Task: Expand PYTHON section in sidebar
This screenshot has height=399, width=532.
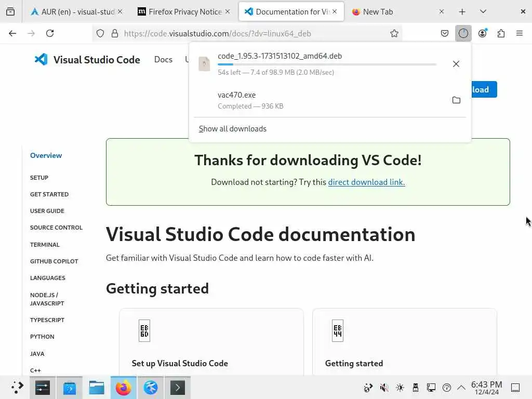Action: [42, 337]
